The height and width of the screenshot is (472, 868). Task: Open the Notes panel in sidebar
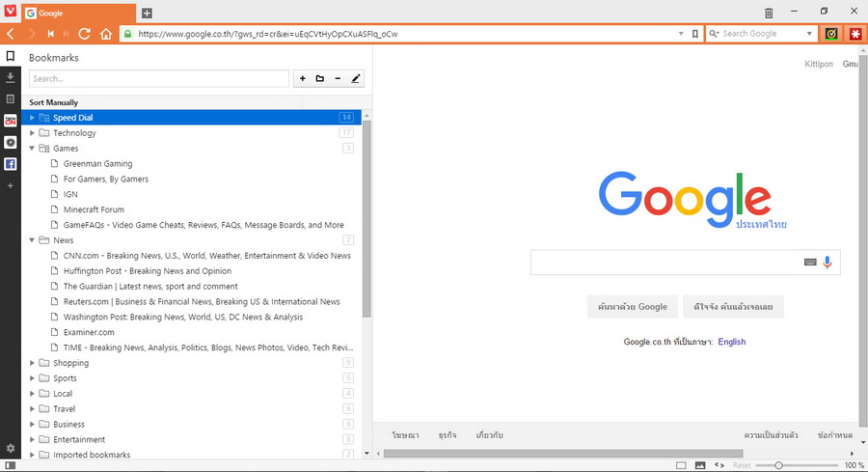(x=10, y=98)
